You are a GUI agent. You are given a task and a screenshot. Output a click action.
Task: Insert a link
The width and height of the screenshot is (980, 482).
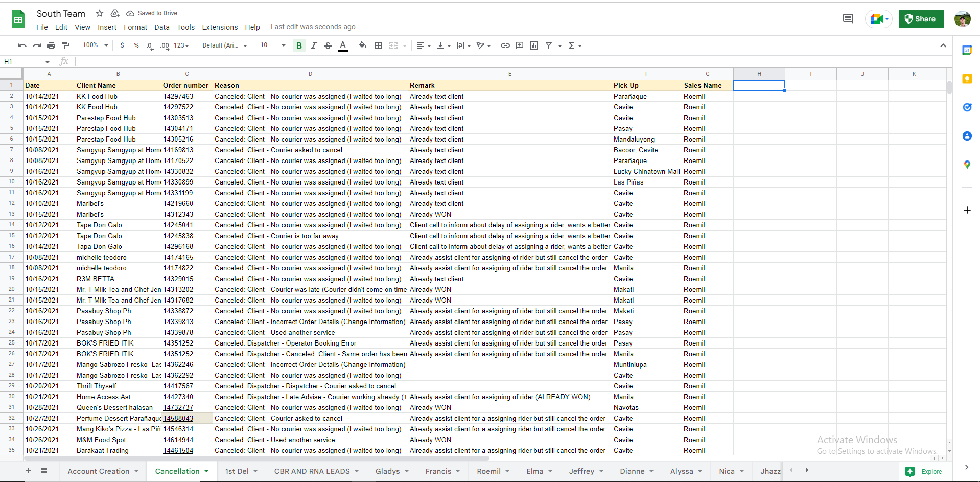[505, 45]
